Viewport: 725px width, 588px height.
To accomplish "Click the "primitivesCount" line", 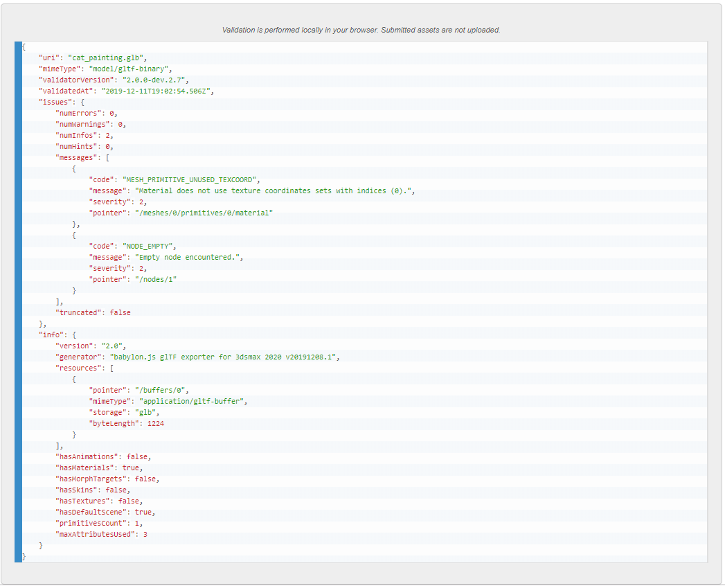I will point(100,524).
